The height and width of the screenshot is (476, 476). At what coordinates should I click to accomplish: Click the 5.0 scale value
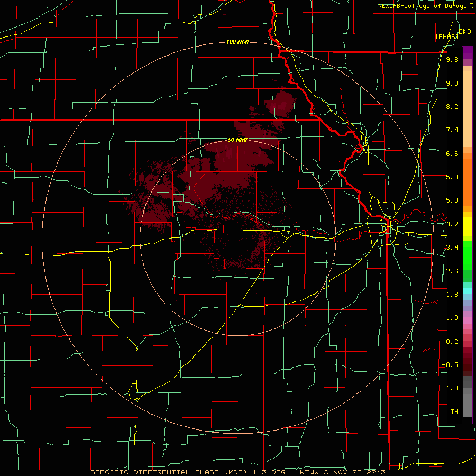pyautogui.click(x=452, y=200)
